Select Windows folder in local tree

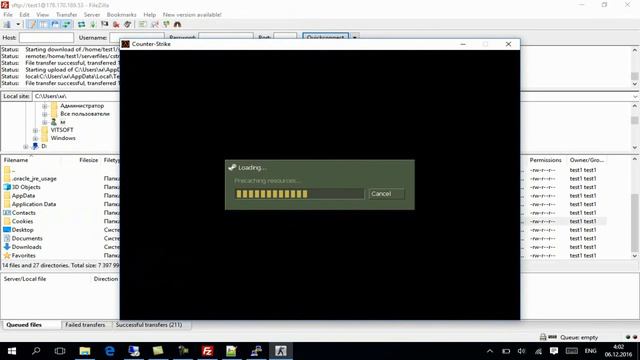(63, 138)
